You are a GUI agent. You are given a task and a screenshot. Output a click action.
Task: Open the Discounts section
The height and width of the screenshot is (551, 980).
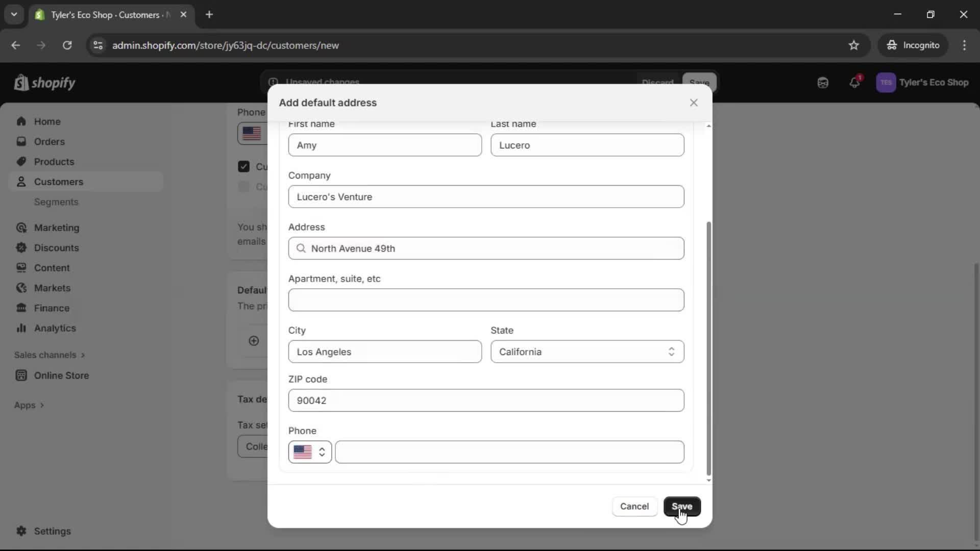pos(56,248)
